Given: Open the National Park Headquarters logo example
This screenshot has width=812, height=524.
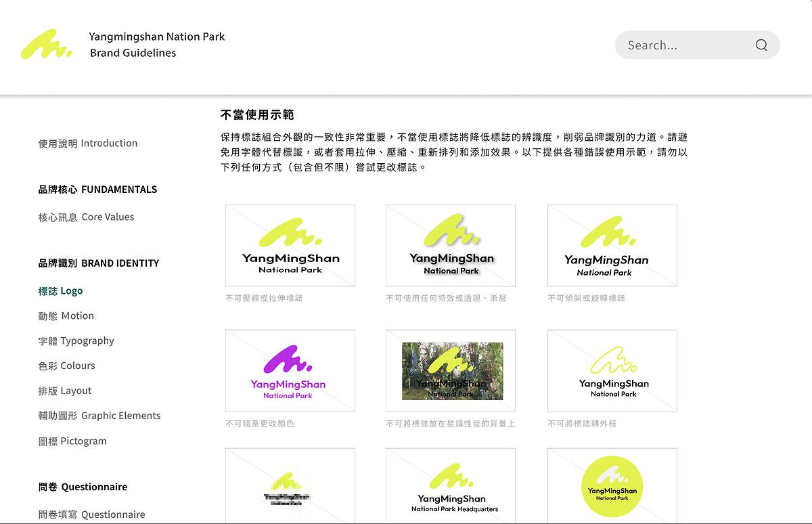Looking at the screenshot, I should (x=451, y=486).
